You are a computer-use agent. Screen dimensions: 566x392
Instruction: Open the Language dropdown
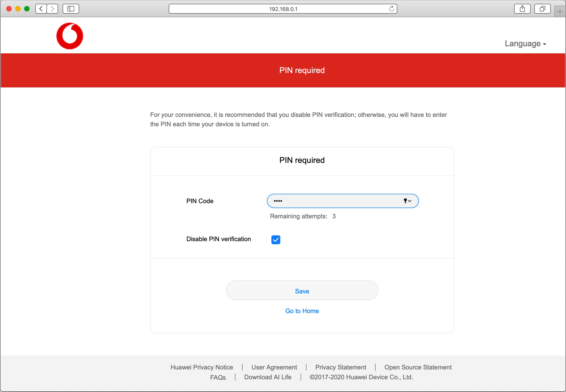pyautogui.click(x=525, y=44)
